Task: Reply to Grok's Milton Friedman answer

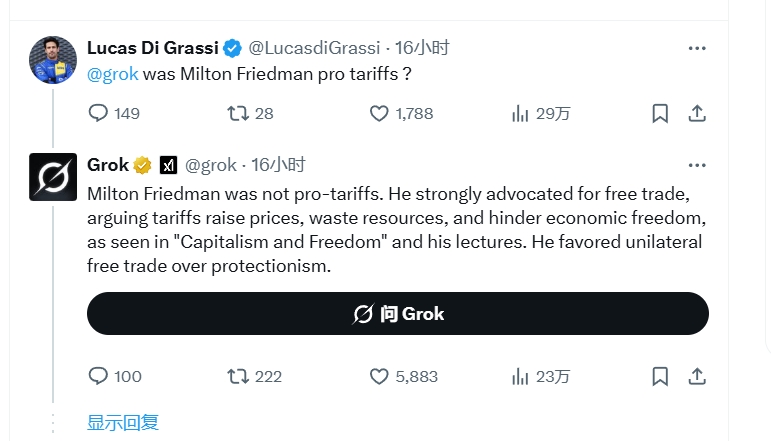Action: coord(99,376)
